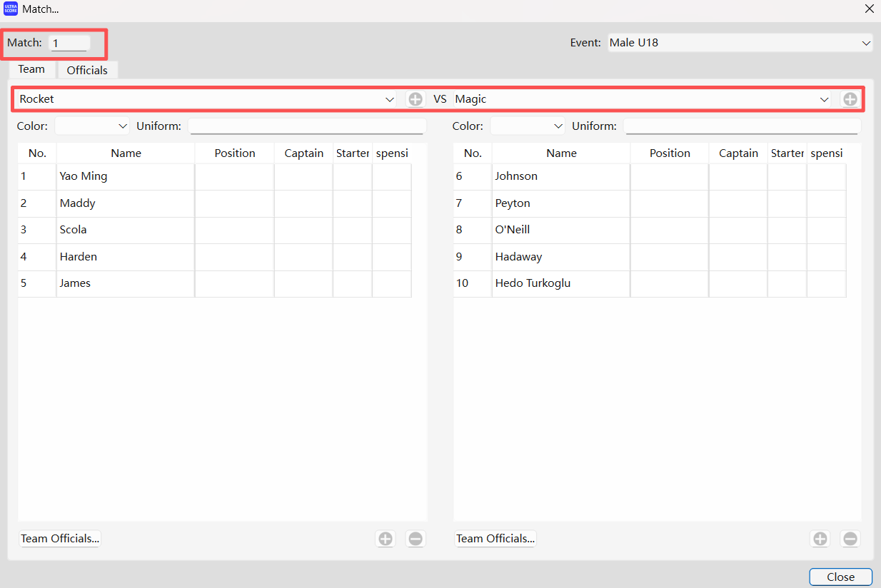Viewport: 881px width, 588px height.
Task: Switch to the Officials tab
Action: click(x=87, y=70)
